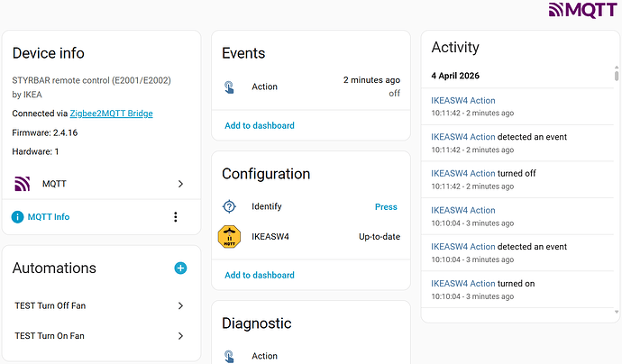Click the purple MQTT integration icon in Device info
Image resolution: width=622 pixels, height=364 pixels.
click(23, 184)
